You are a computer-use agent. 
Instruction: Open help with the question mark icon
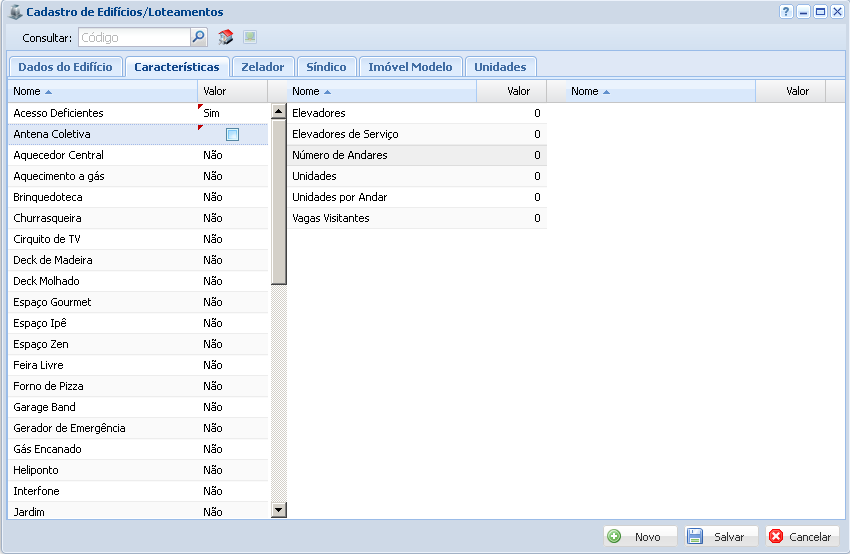pyautogui.click(x=786, y=12)
